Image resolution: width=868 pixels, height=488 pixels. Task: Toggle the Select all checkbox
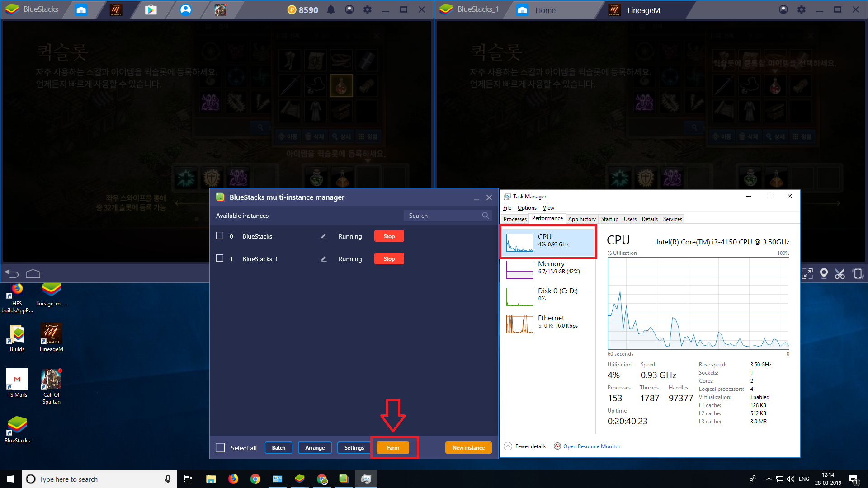tap(220, 448)
